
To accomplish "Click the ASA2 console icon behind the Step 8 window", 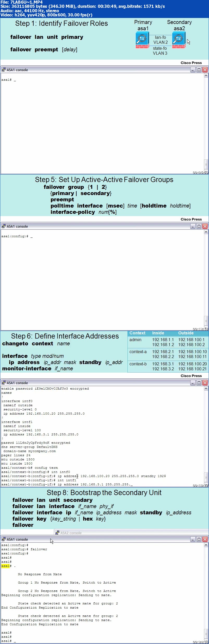I will pyautogui.click(x=57, y=533).
